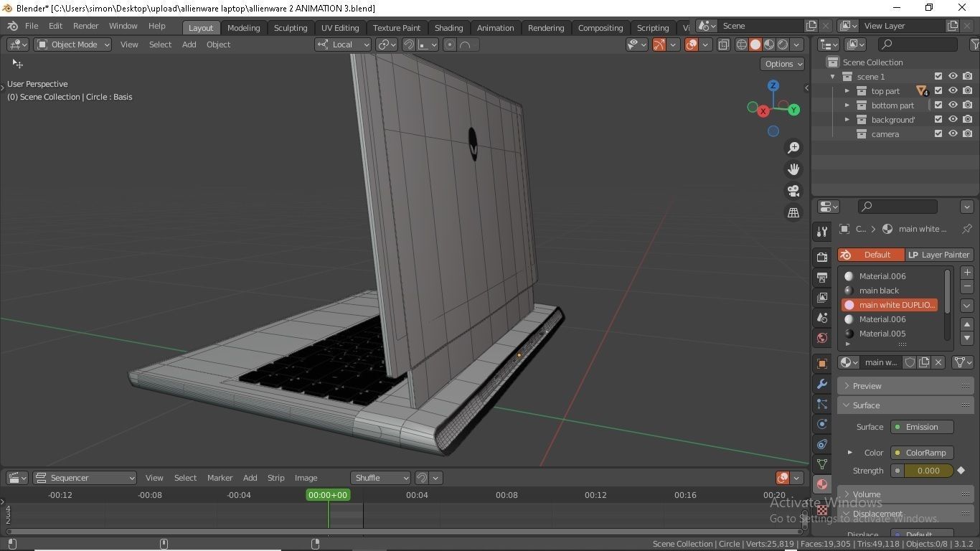
Task: Click the Emission surface shader button
Action: point(922,427)
